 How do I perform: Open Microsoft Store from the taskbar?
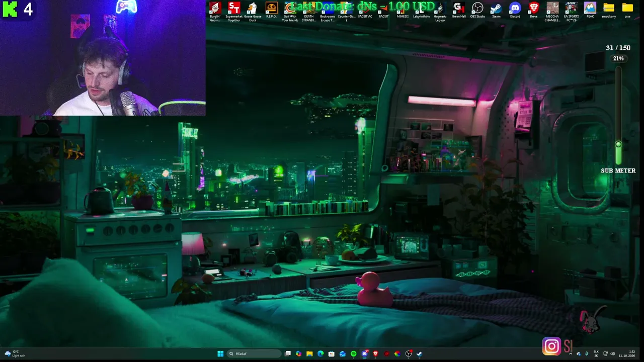(332, 354)
